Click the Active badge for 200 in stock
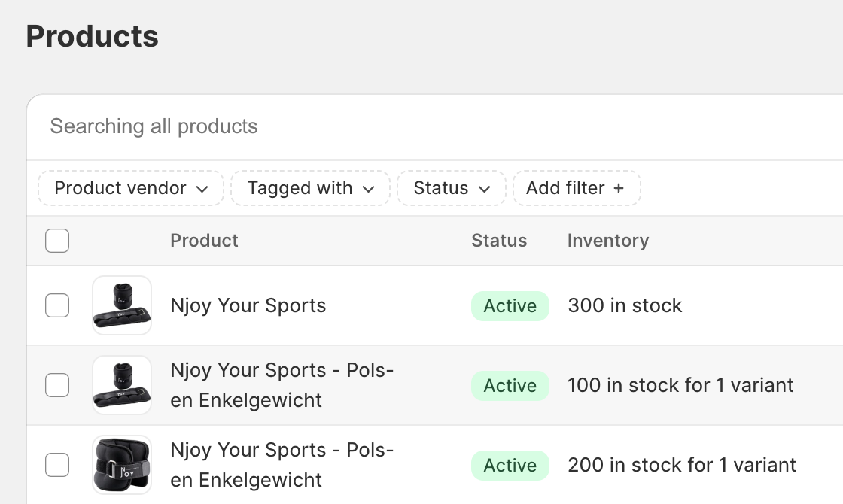The image size is (843, 504). click(510, 466)
